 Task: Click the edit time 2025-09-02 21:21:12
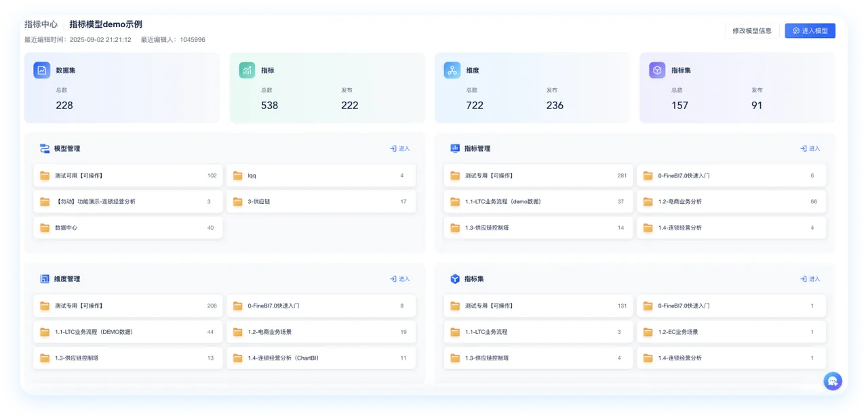pyautogui.click(x=100, y=40)
